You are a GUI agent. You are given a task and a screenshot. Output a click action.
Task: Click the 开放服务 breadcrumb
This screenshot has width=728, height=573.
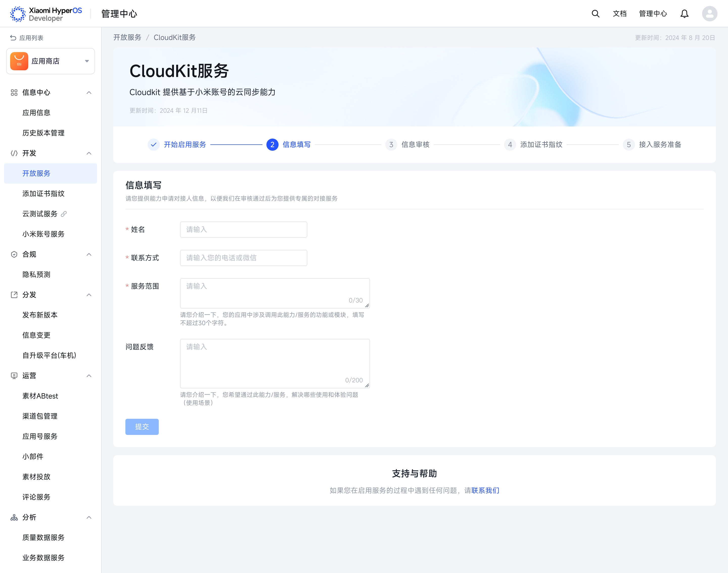pyautogui.click(x=127, y=38)
